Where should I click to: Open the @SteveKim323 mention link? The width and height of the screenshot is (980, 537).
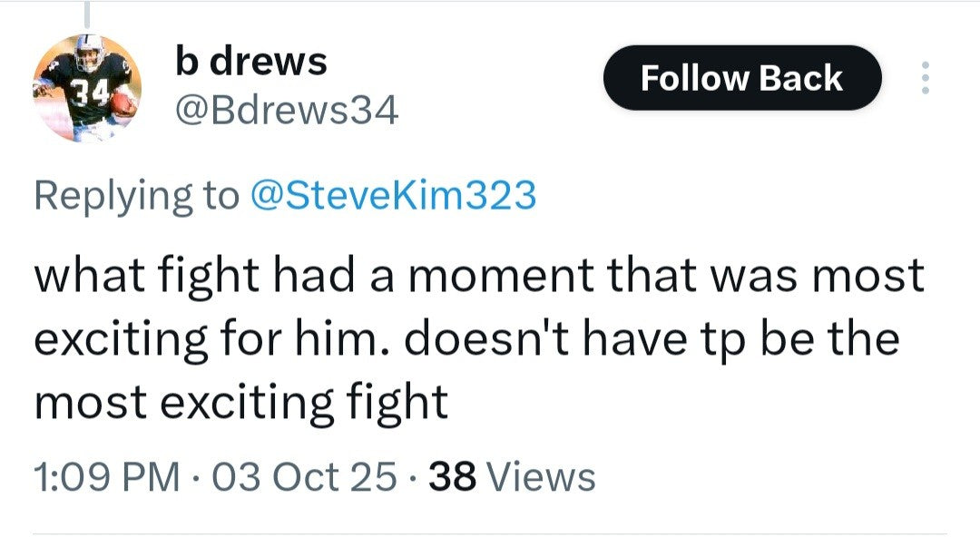click(x=392, y=195)
